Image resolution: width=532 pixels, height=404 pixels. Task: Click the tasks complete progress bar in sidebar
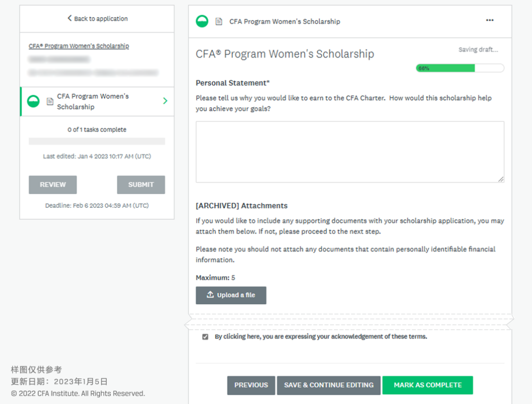(97, 141)
